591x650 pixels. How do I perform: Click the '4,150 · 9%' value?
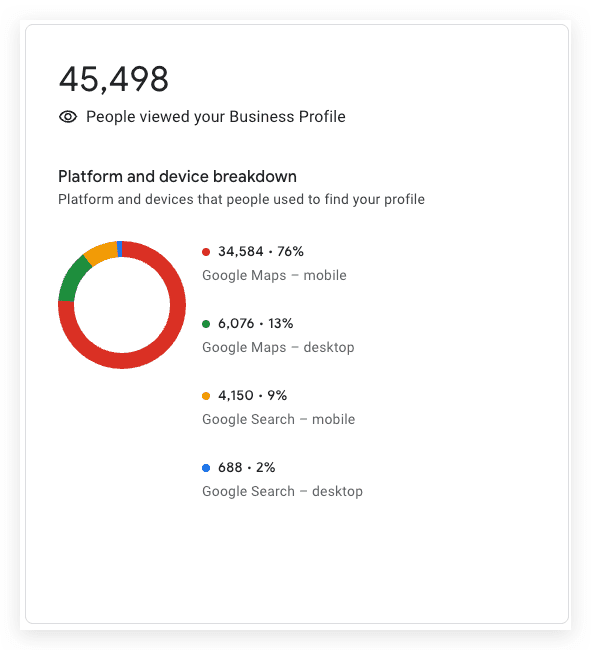point(252,396)
